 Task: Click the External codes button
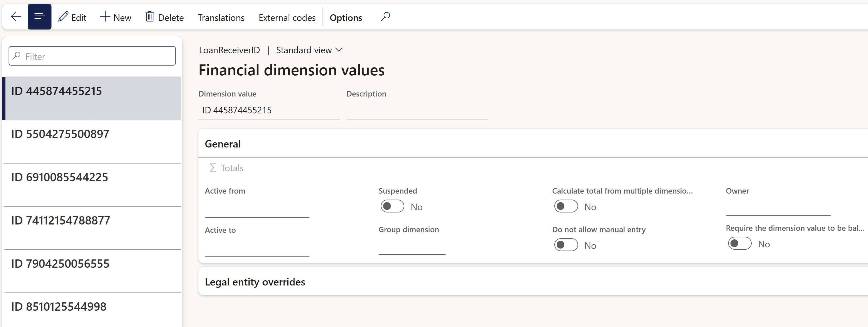tap(287, 17)
